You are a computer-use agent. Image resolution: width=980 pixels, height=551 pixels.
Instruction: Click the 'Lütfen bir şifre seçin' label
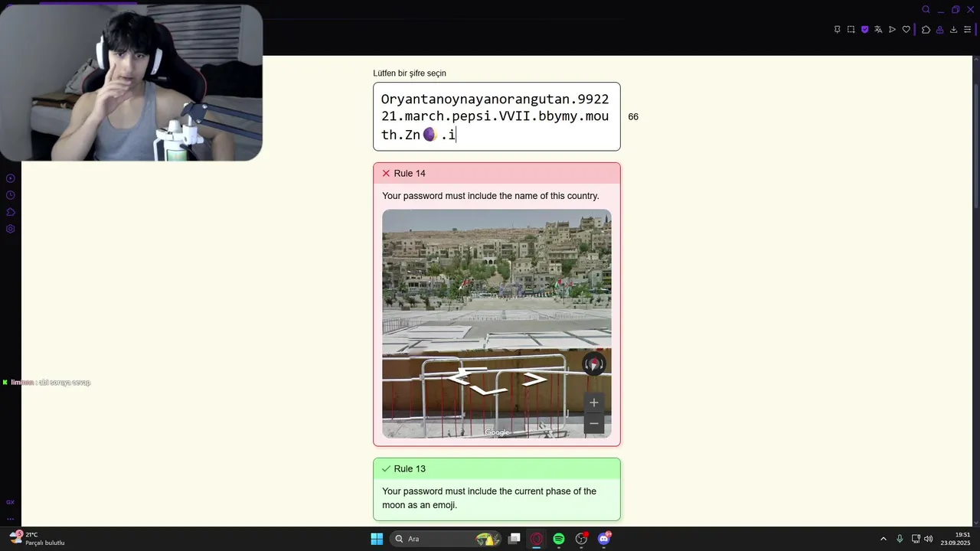[410, 73]
